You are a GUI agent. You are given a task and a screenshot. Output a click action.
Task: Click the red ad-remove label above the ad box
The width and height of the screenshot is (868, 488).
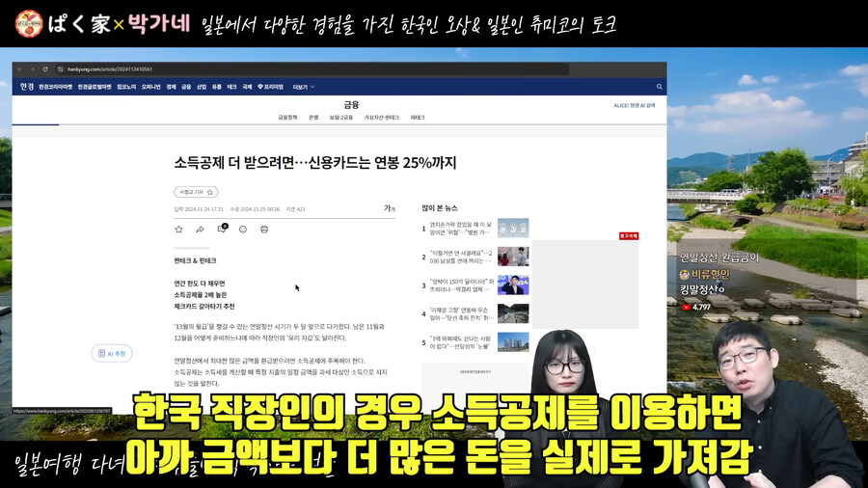point(629,235)
